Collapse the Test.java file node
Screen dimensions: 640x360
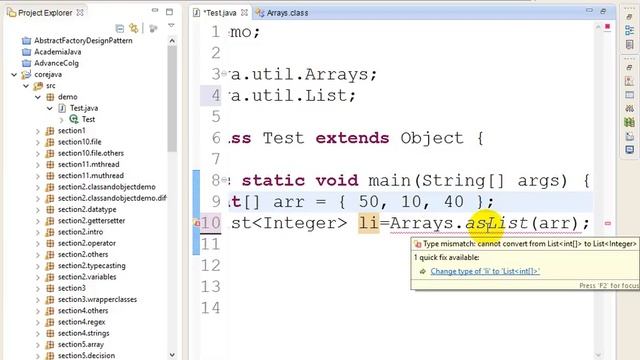[x=49, y=108]
